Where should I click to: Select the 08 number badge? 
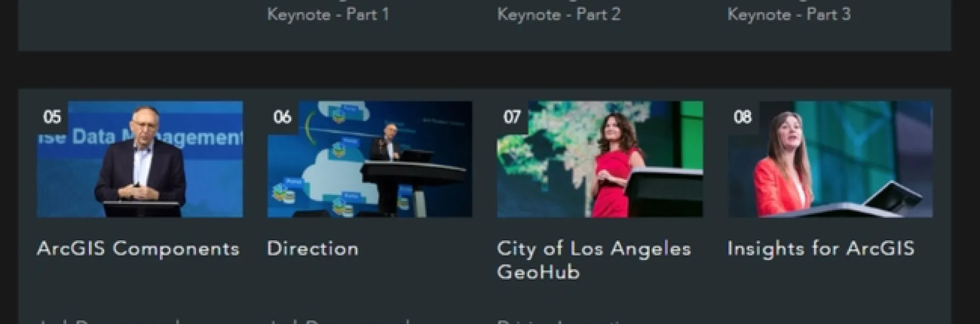pos(743,117)
